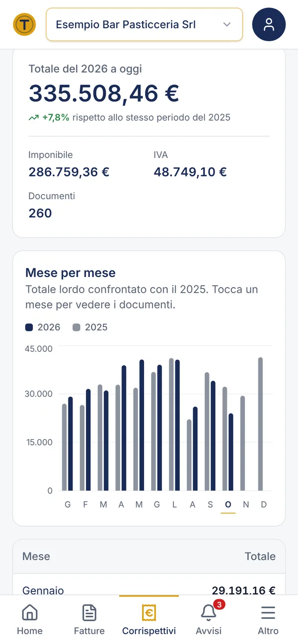Click the Totale column header
Image resolution: width=298 pixels, height=644 pixels.
coord(260,556)
